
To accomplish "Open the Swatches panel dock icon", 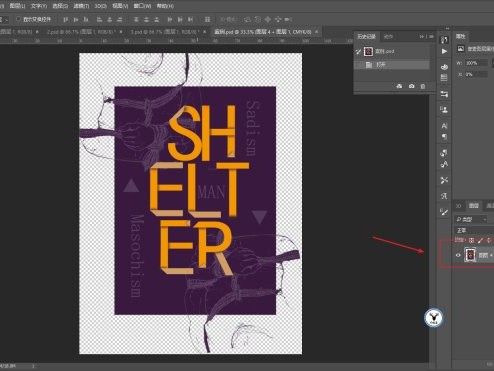I will [444, 78].
